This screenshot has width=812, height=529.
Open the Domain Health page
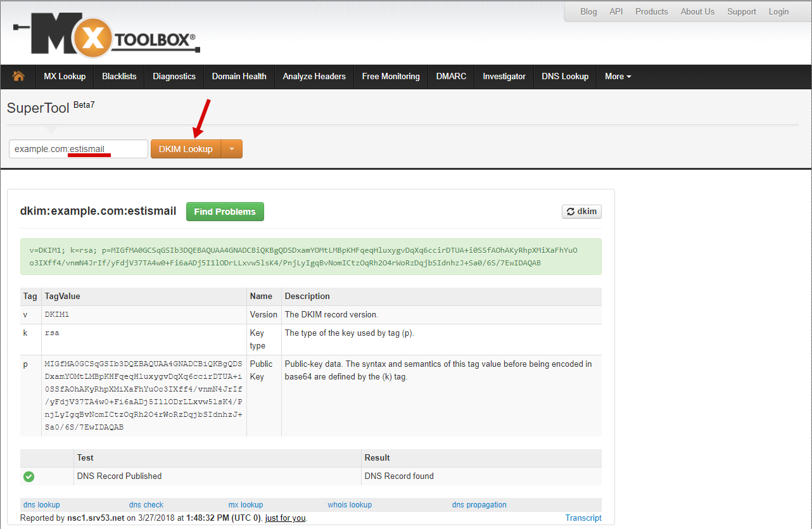(239, 76)
